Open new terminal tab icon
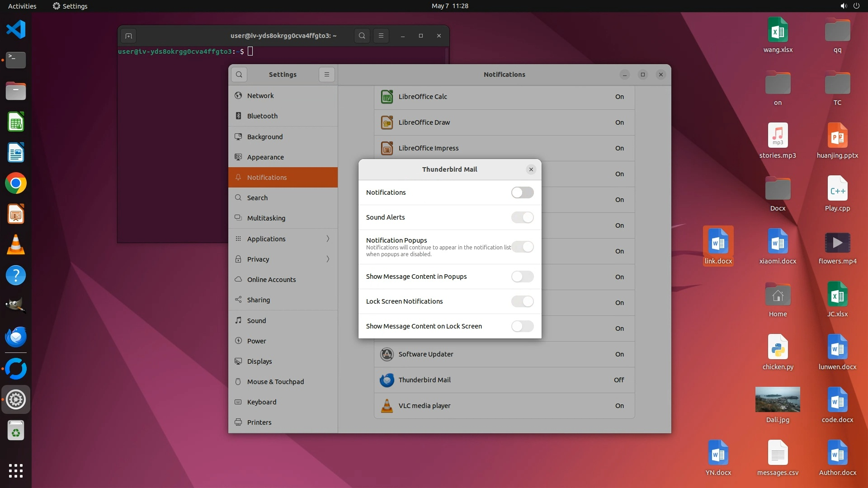The height and width of the screenshot is (488, 868). pyautogui.click(x=128, y=36)
